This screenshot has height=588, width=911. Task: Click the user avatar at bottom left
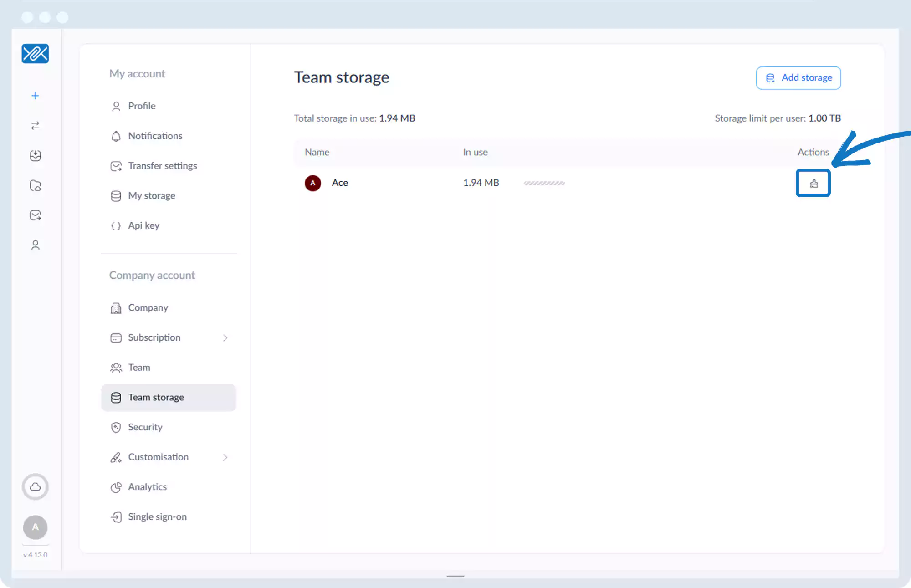[x=35, y=527]
